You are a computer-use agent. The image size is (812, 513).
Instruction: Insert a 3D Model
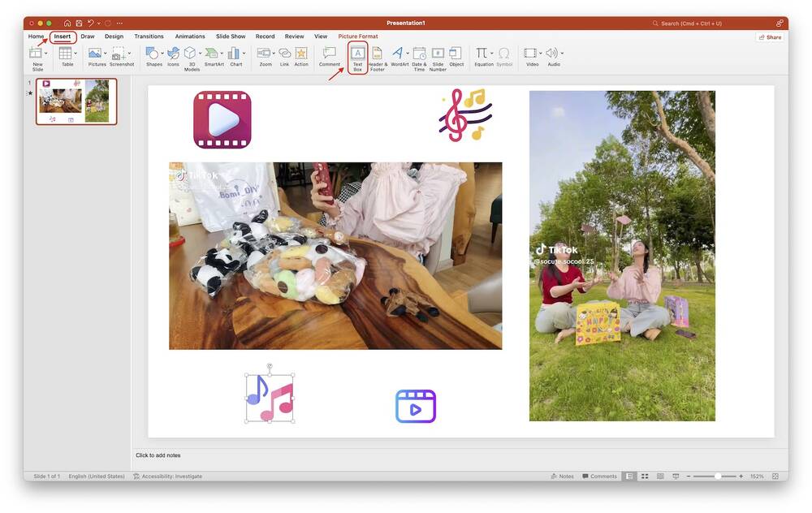click(x=190, y=54)
